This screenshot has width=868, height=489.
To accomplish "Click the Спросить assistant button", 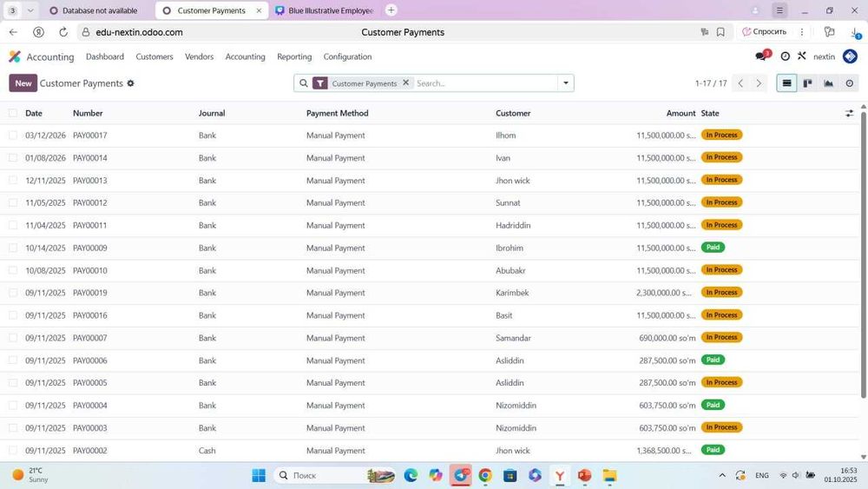I will pos(765,31).
